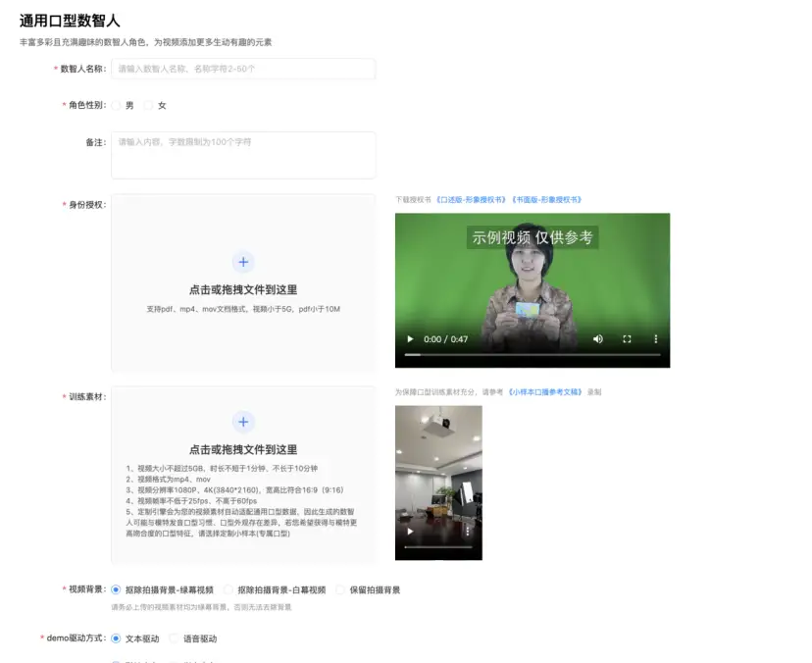812x663 pixels.
Task: Open more options on green-screen video
Action: tap(655, 338)
